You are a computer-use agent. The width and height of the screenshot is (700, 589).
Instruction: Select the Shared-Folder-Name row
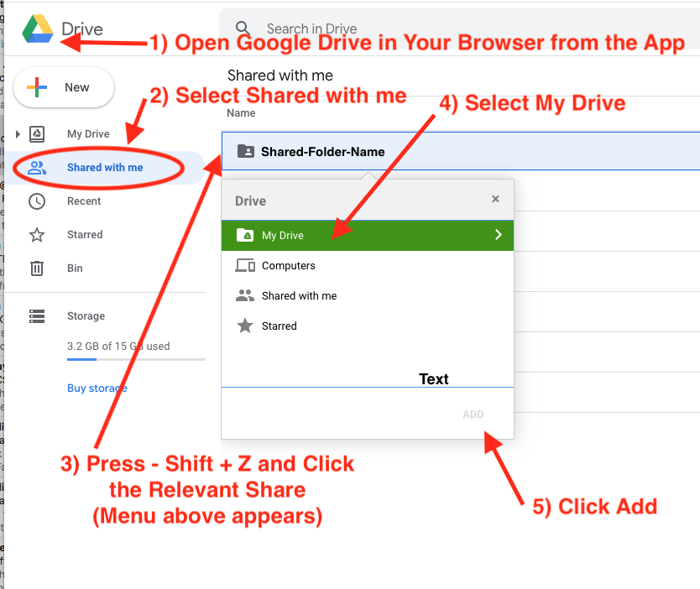pos(461,151)
